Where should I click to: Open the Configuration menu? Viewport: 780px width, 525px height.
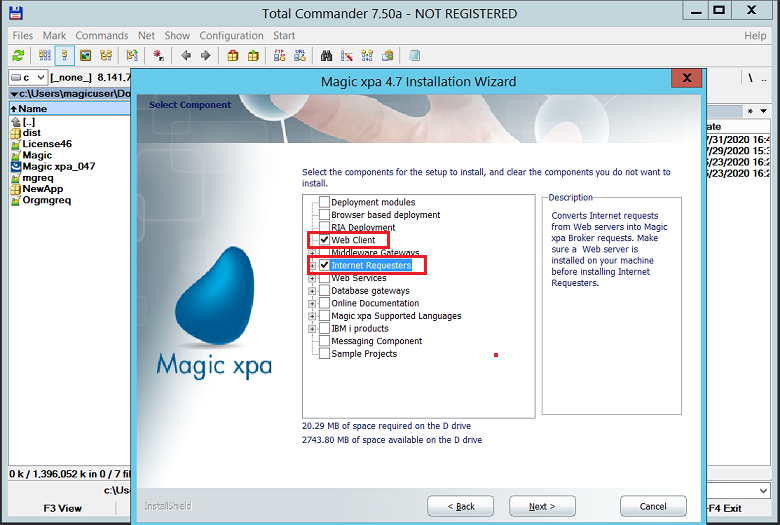coord(231,35)
